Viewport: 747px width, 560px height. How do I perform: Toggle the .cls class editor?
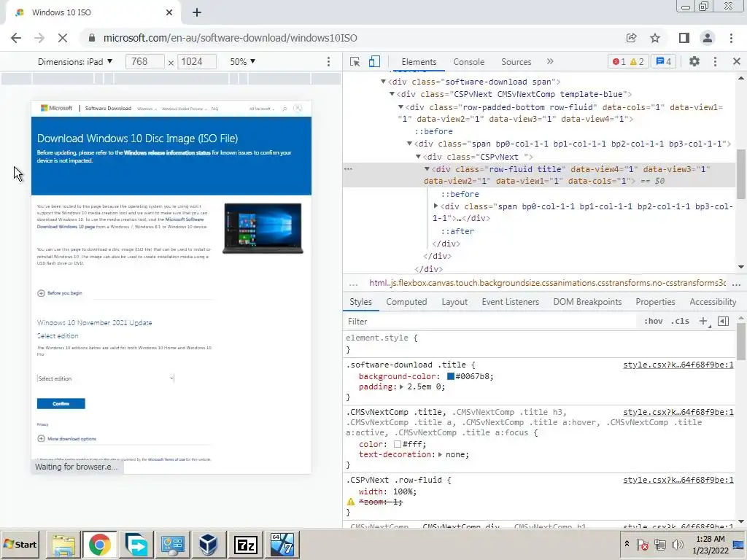pos(680,322)
